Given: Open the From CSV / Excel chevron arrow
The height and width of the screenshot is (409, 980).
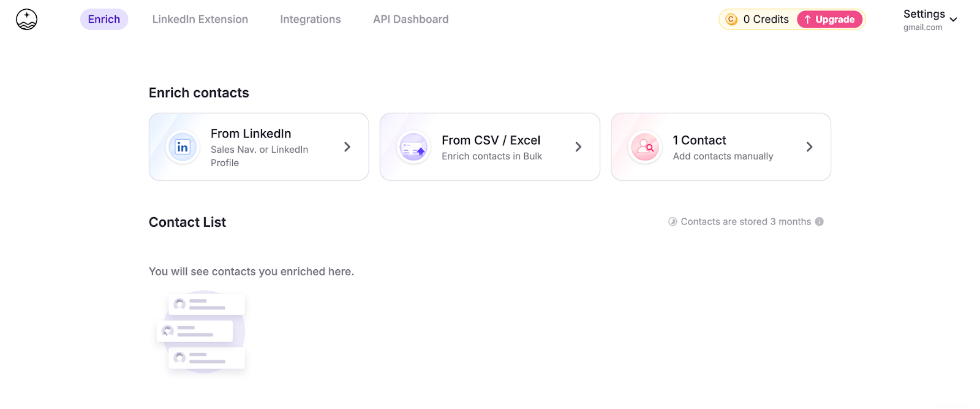Looking at the screenshot, I should coord(578,147).
